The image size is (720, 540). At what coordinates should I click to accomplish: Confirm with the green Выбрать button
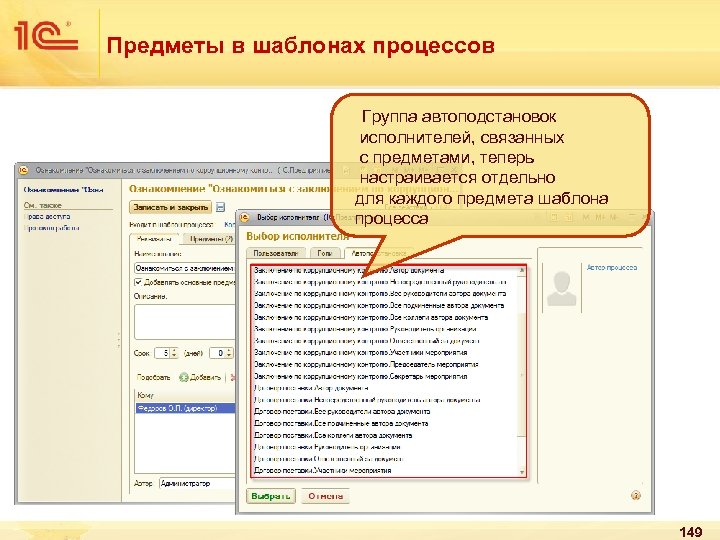coord(271,496)
